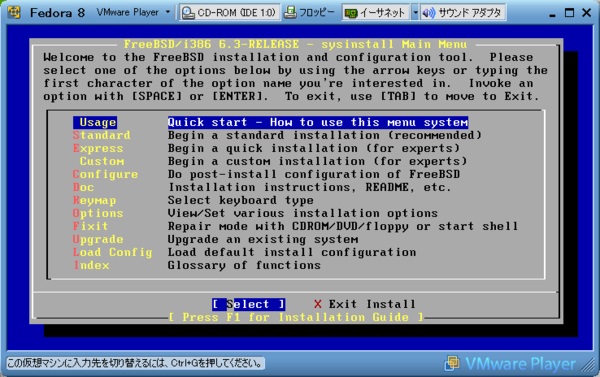Click the X Exit Install button
The width and height of the screenshot is (600, 377).
[365, 304]
